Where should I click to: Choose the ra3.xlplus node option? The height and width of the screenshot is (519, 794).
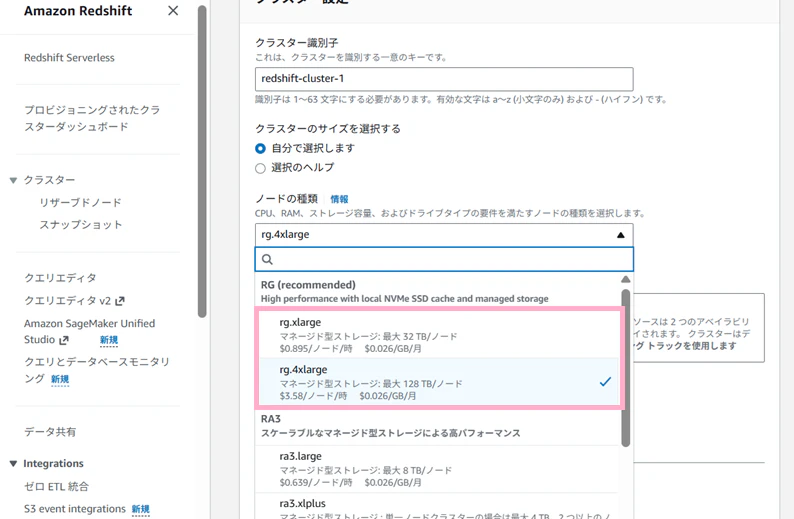point(437,506)
